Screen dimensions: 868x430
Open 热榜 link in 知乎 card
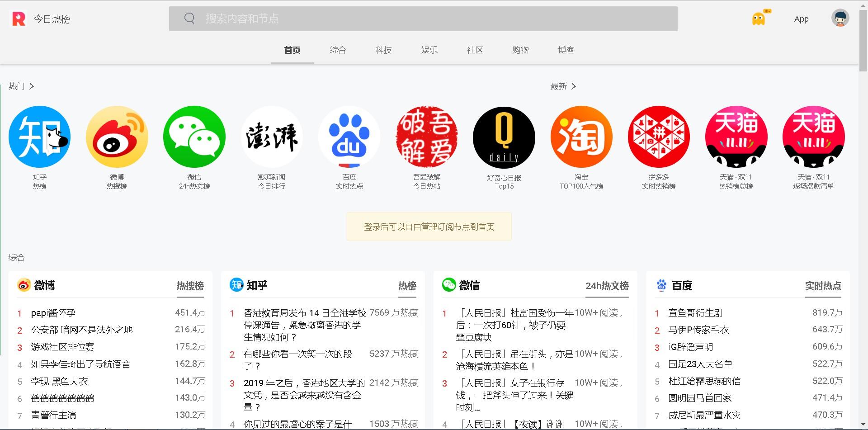(x=407, y=286)
